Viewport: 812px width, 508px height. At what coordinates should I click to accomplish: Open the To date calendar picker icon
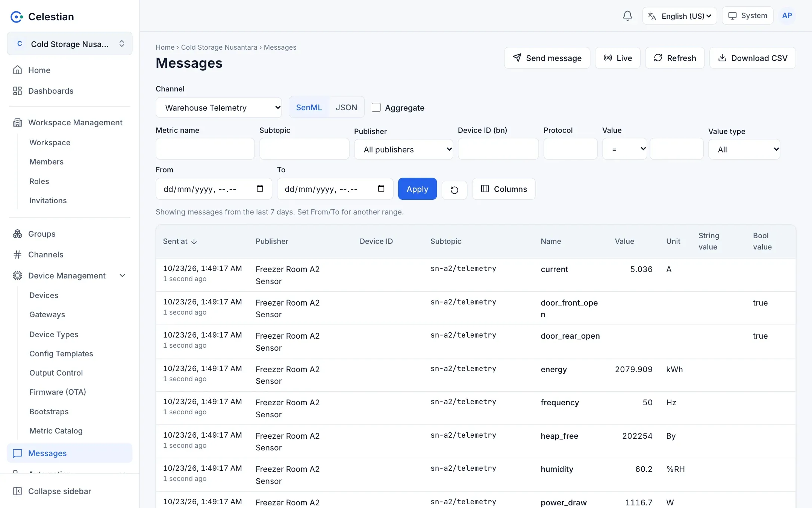coord(381,189)
